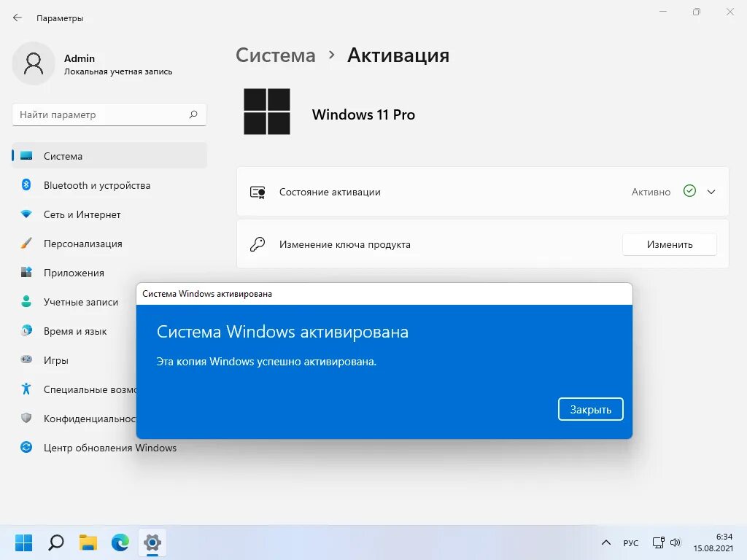
Task: Open Сеть и Интернет section
Action: [x=109, y=214]
